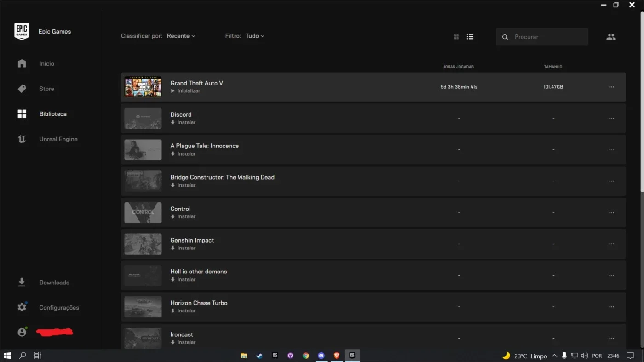Viewport: 644px width, 362px height.
Task: Open Control game thumbnail
Action: coord(143,213)
